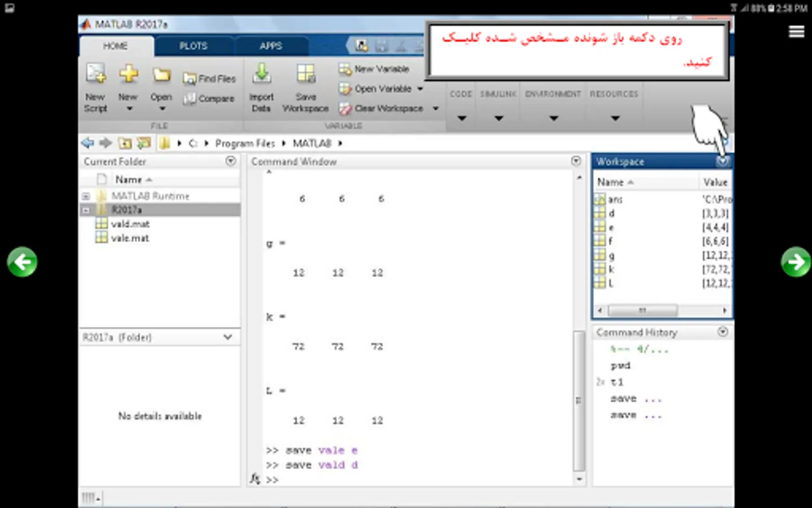Screen dimensions: 812x508
Task: Click the back arrow in address bar
Action: click(87, 143)
